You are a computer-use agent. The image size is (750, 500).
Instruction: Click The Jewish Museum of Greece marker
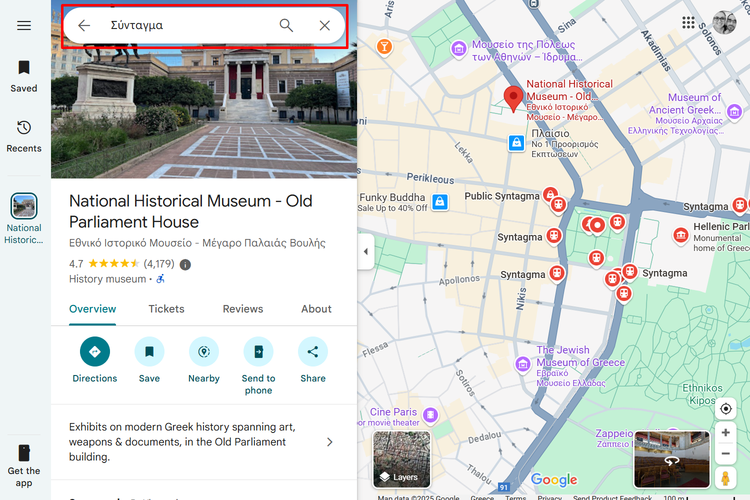(523, 364)
